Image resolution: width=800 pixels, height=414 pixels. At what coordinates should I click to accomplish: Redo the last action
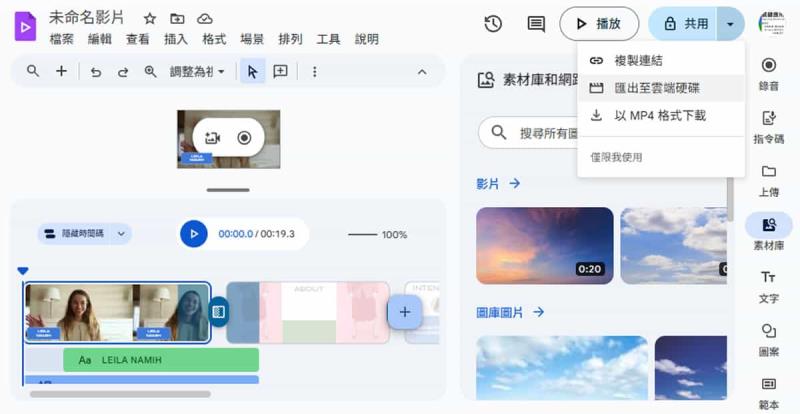click(x=123, y=72)
